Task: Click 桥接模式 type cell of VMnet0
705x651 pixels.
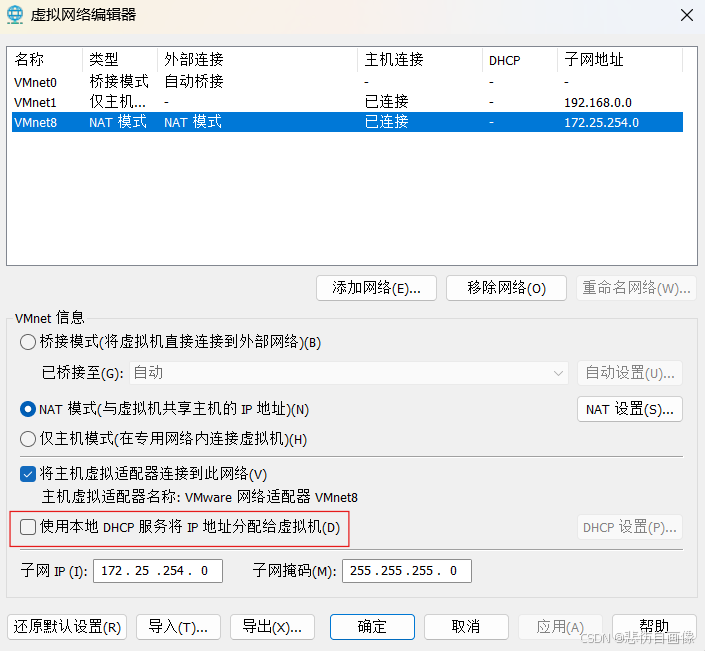Action: [x=119, y=82]
